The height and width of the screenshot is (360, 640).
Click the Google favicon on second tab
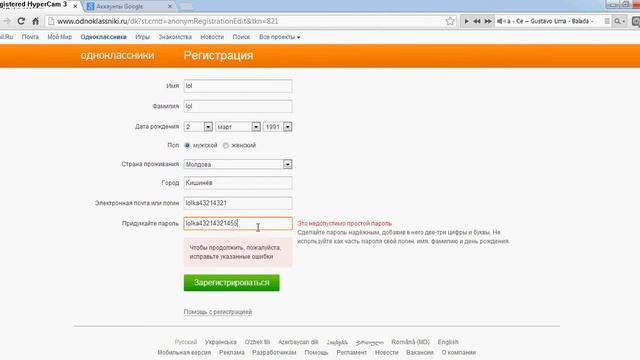[91, 6]
